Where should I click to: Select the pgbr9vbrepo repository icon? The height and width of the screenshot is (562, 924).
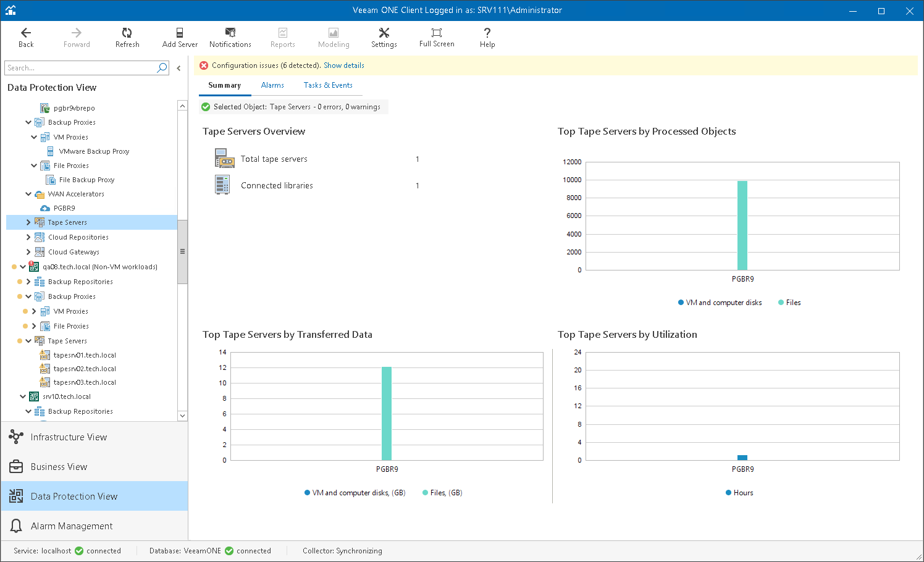[x=45, y=108]
